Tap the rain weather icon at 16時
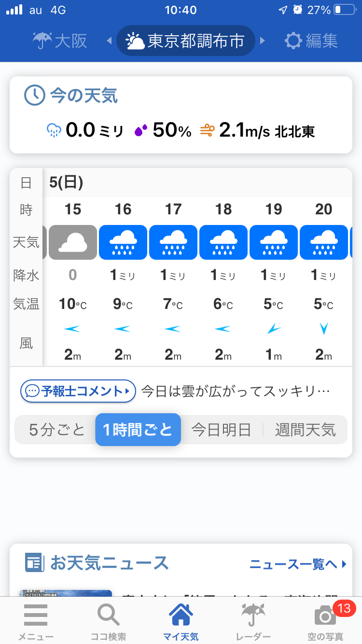 click(123, 242)
